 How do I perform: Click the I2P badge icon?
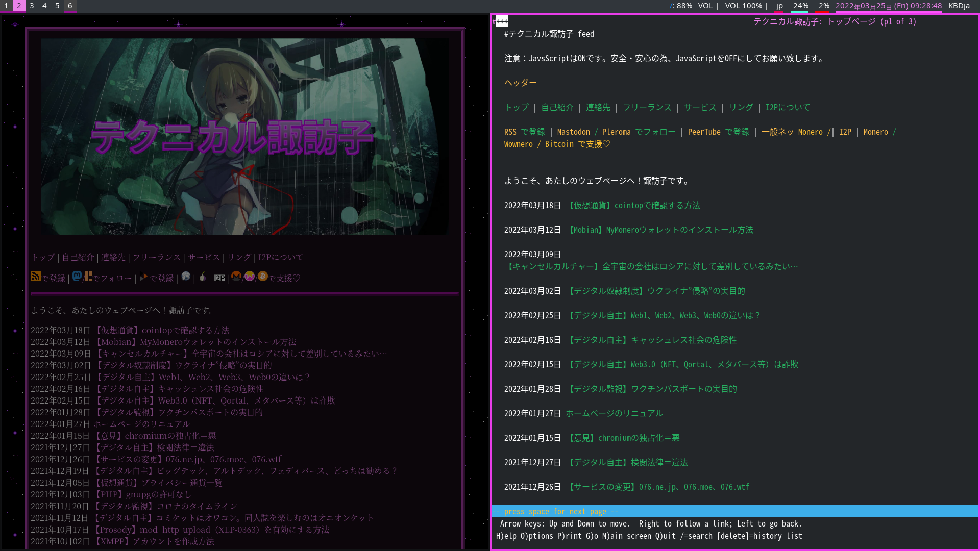tap(219, 278)
